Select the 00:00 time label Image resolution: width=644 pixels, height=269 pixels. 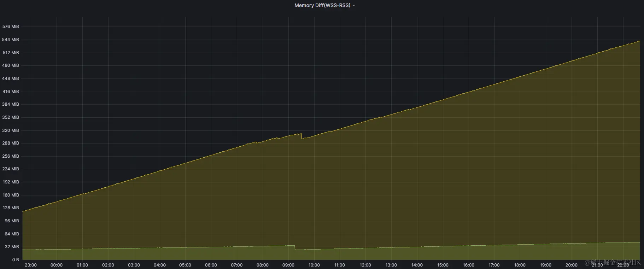(57, 265)
